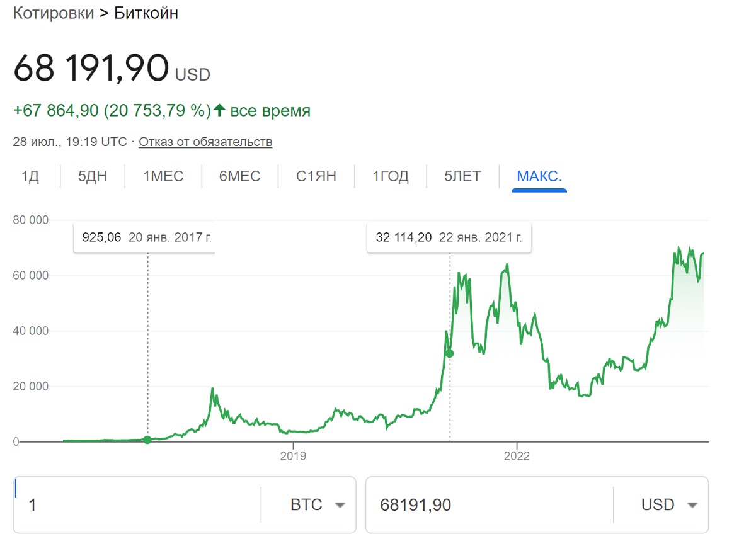Choose the С1ЯН year-to-date tab

(x=316, y=176)
